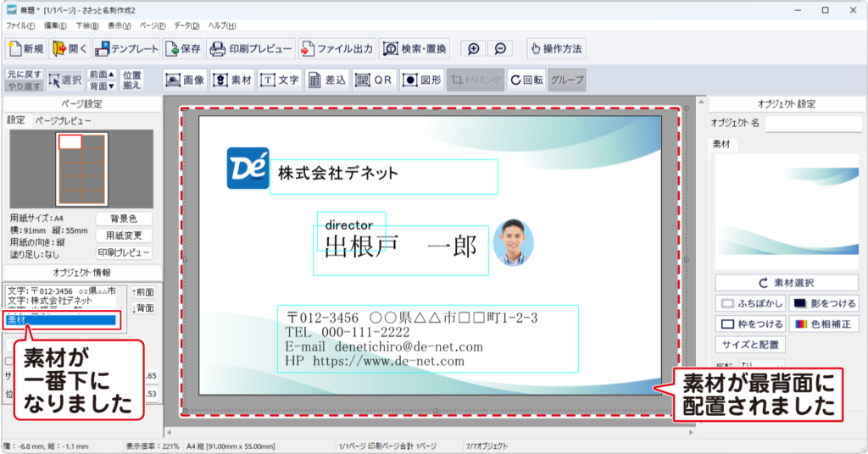Open 検索・置換 search and replace
Viewport: 868px width, 454px height.
pos(414,48)
